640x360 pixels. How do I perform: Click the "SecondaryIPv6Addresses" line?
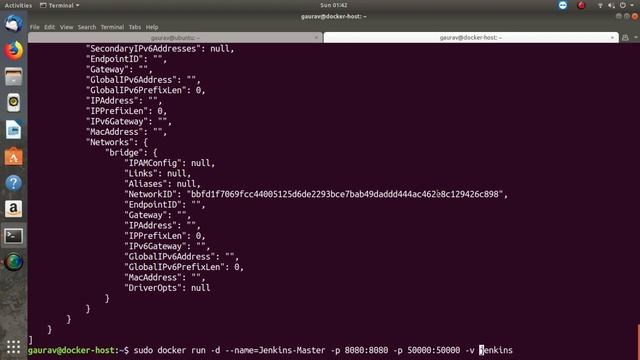160,49
